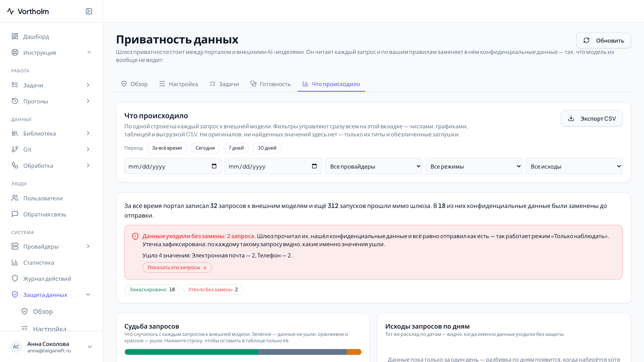Click the Обновить button

[604, 40]
